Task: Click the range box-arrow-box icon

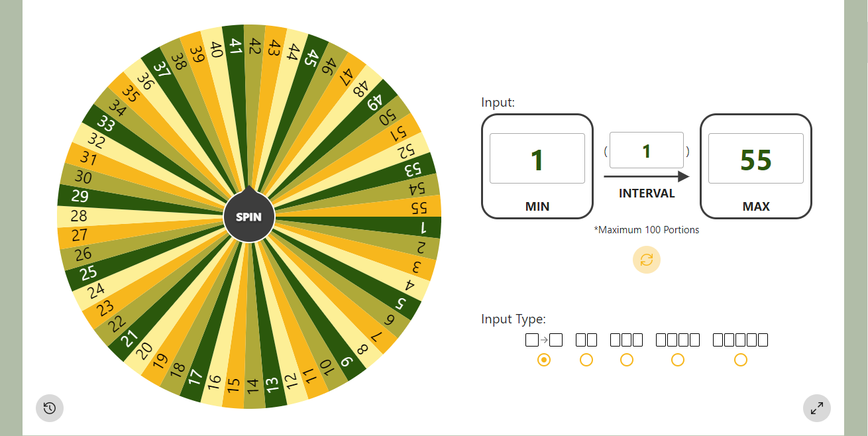Action: coord(544,340)
